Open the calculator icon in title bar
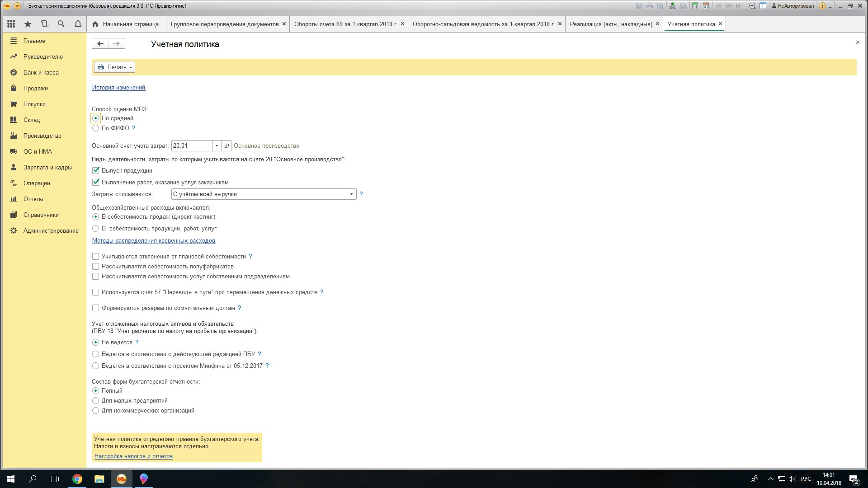Viewport: 868px width, 488px height. pyautogui.click(x=695, y=6)
